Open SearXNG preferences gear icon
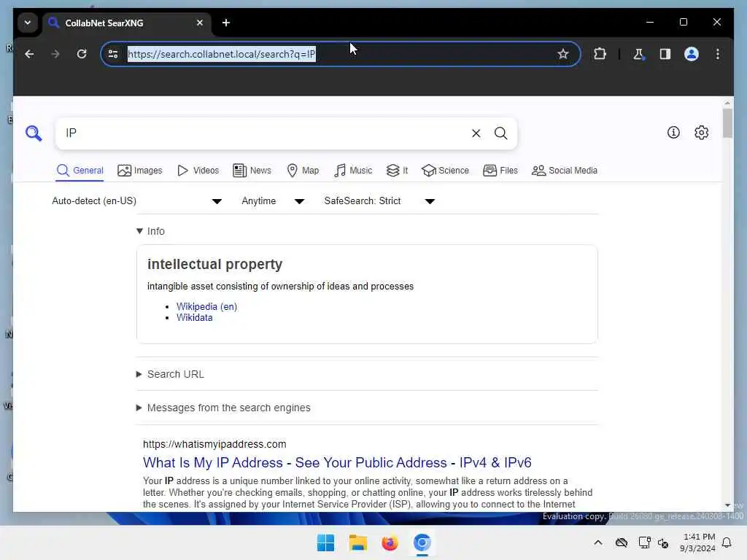This screenshot has width=747, height=560. click(x=701, y=133)
